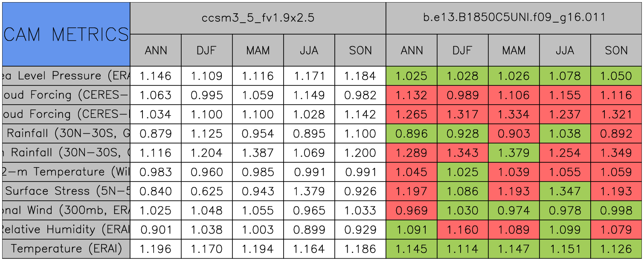Select the Temperature (ERAI) row label
644x261 pixels.
pos(66,249)
